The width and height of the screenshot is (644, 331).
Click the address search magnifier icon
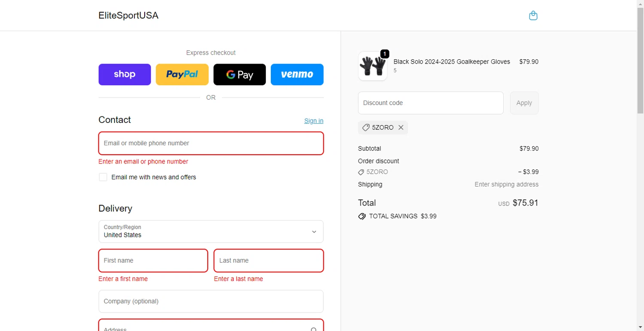coord(314,329)
